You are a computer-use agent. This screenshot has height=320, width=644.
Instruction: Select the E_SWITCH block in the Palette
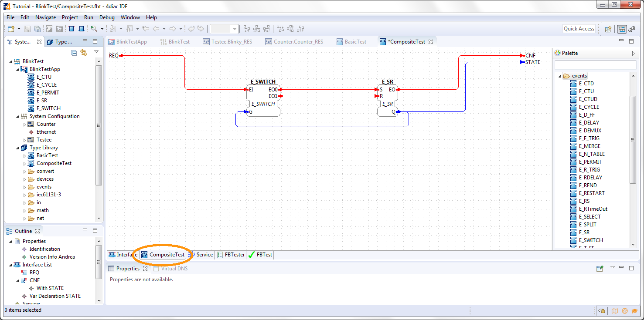[591, 240]
